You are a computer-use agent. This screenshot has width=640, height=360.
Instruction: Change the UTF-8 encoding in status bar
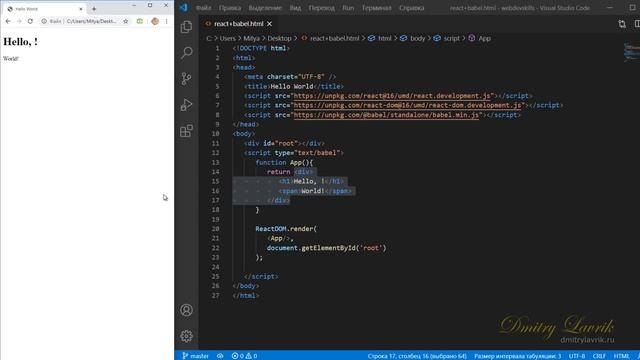pyautogui.click(x=577, y=356)
